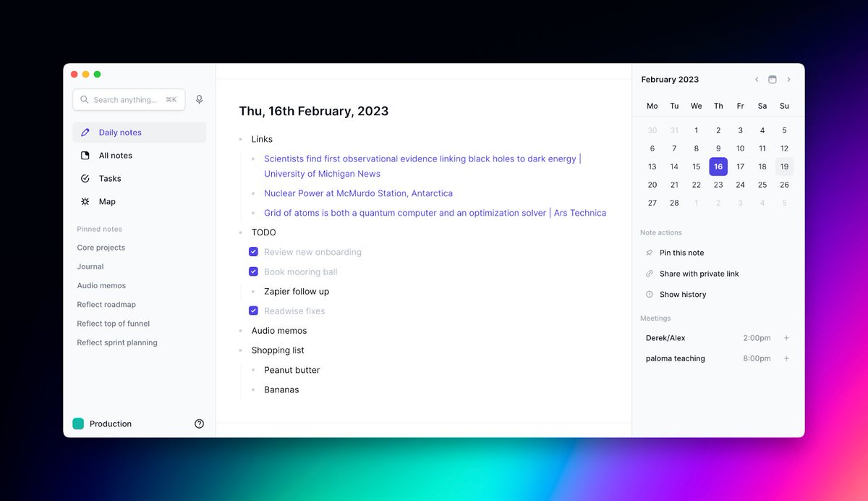Open pinned note Reflect roadmap
The height and width of the screenshot is (501, 868).
106,305
